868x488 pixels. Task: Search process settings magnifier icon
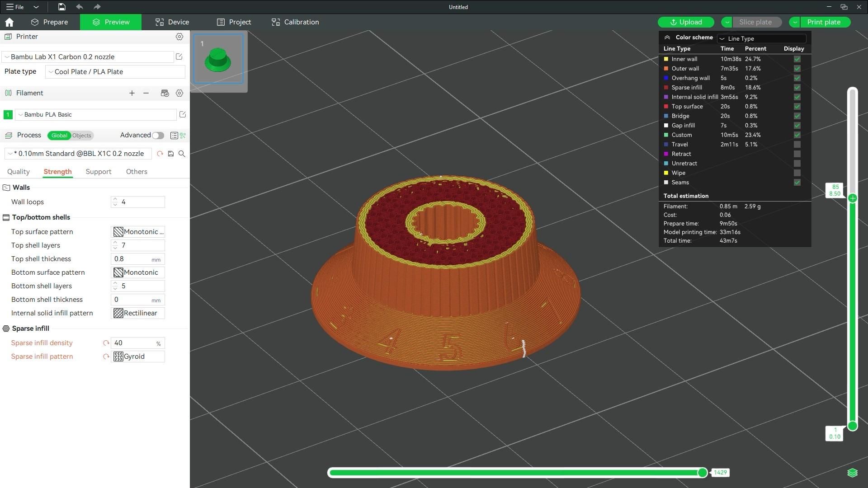point(182,154)
